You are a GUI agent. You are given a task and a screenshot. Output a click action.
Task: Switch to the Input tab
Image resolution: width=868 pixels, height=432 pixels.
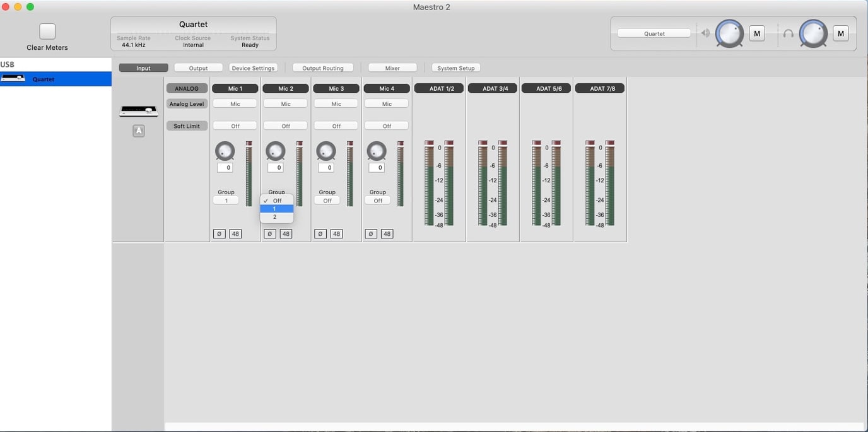pyautogui.click(x=143, y=68)
